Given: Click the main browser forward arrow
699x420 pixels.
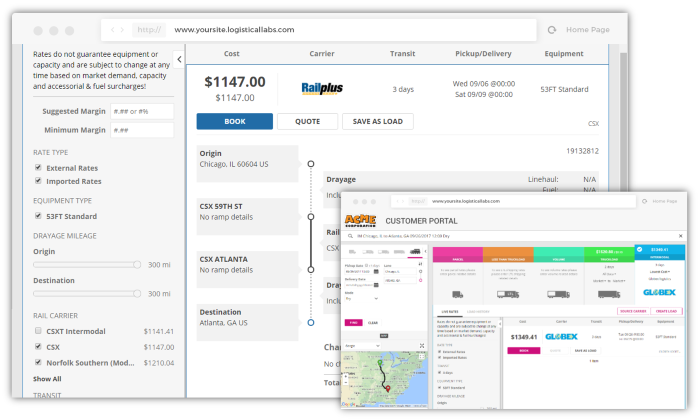Looking at the screenshot, I should pos(122,30).
